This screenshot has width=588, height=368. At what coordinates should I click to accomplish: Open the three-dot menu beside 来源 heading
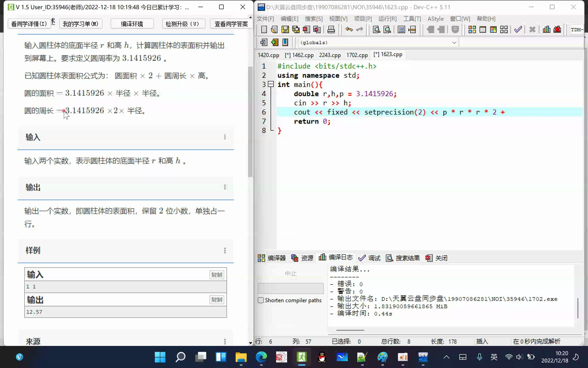pyautogui.click(x=225, y=342)
